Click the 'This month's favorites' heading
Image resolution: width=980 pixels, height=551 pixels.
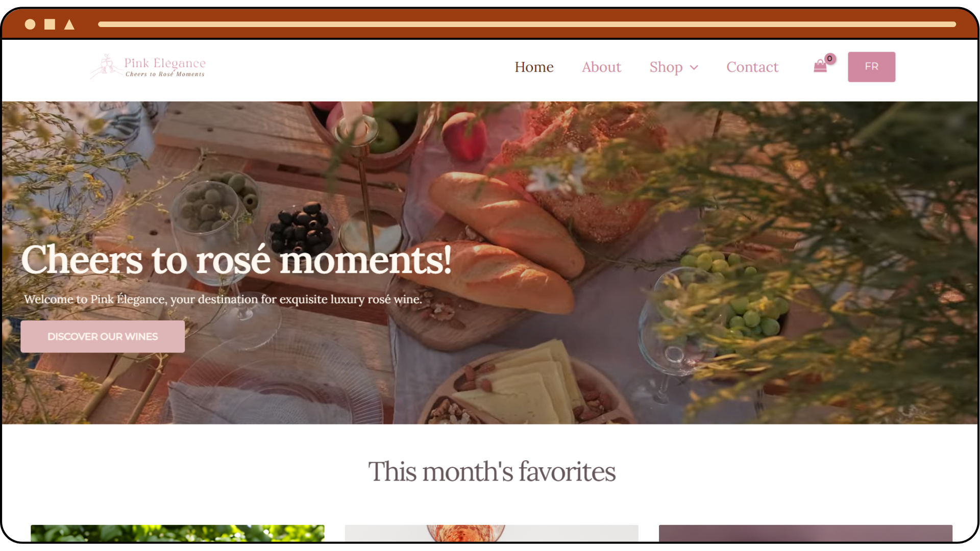click(x=492, y=471)
